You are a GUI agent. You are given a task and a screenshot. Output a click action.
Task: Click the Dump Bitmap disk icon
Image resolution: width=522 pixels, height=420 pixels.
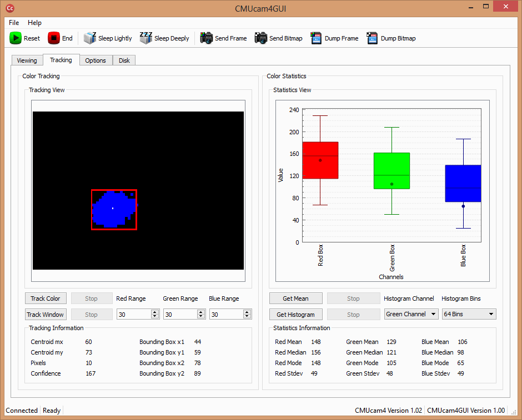tap(372, 38)
